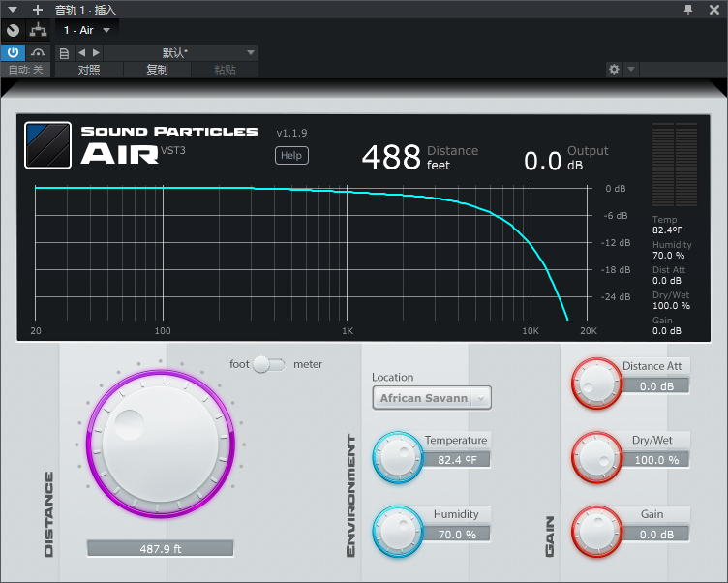Go to next preset with right arrow
Viewport: 728px width, 583px height.
click(96, 52)
